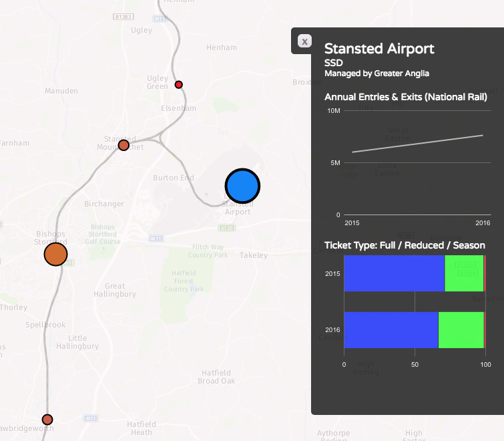Click the 'Ugley Green' map label

point(158,82)
